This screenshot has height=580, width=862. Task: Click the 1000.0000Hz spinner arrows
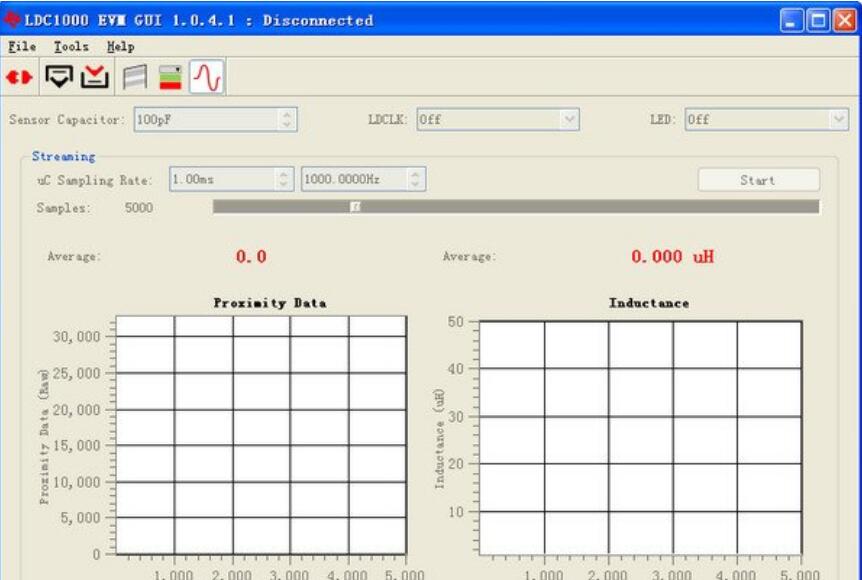(415, 179)
